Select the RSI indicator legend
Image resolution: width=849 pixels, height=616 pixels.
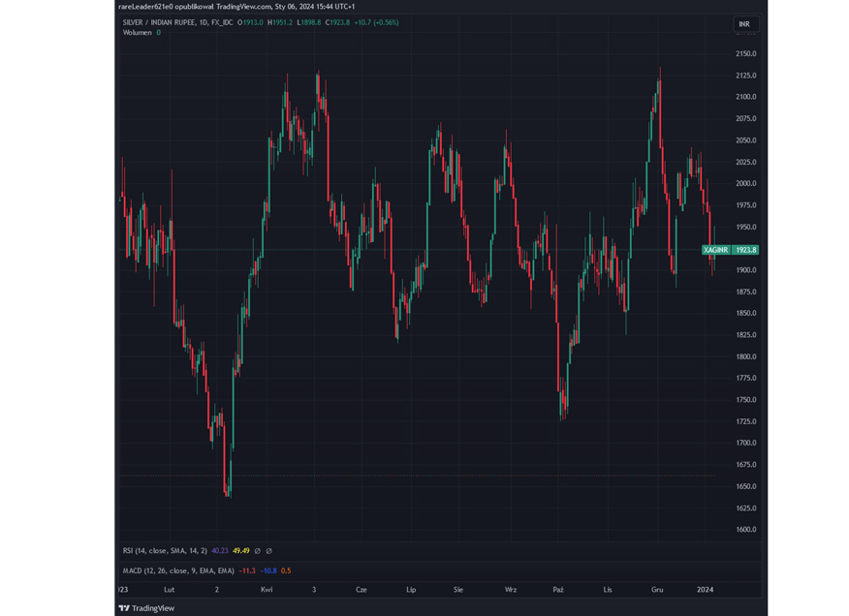(x=165, y=551)
